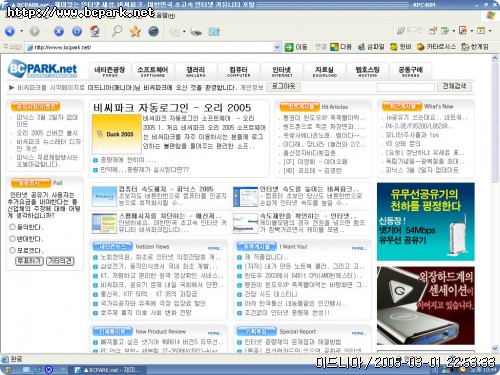Screen dimensions: 500x375
Task: Click the logout button beside welcome message
Action: coord(284,87)
